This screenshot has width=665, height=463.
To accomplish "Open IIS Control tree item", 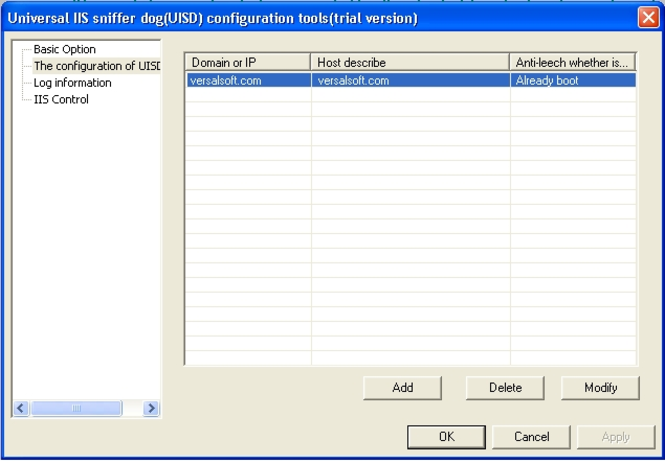I will click(61, 99).
